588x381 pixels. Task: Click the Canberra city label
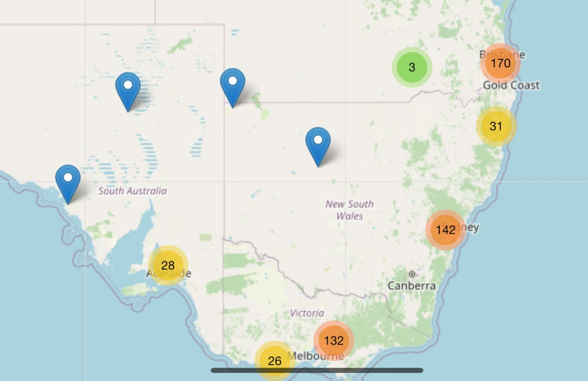click(412, 285)
